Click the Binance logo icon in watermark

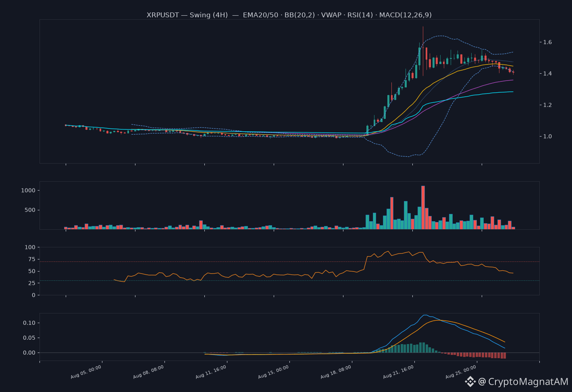pyautogui.click(x=470, y=382)
